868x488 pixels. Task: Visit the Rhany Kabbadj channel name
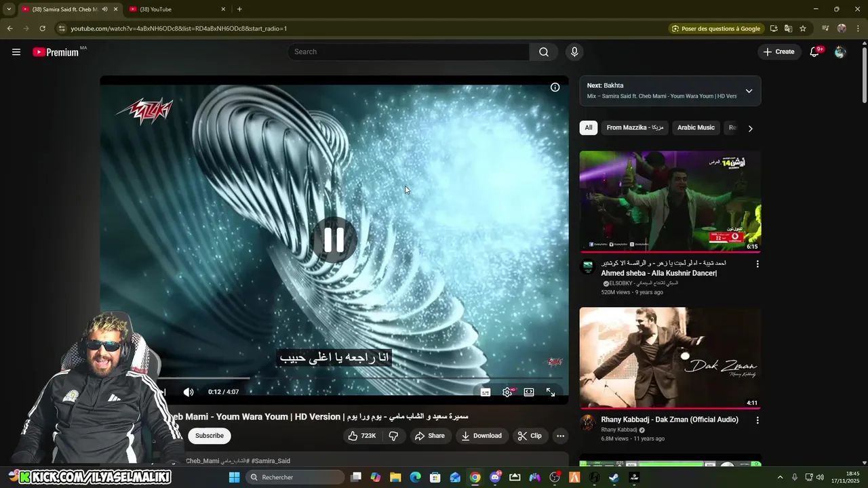[619, 430]
